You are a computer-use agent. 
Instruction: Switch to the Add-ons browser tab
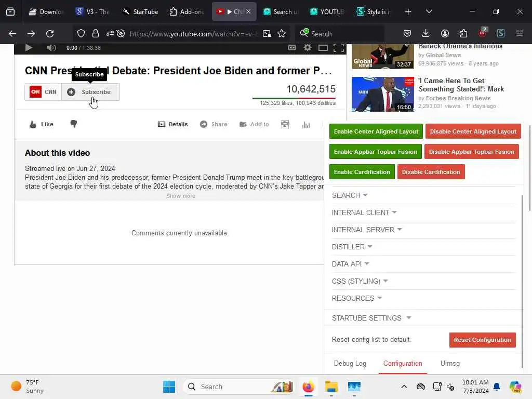187,11
